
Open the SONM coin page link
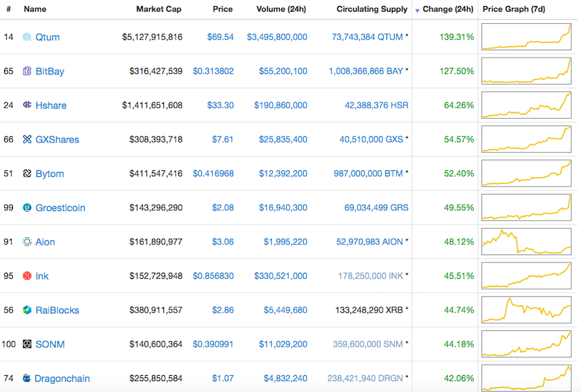point(50,345)
